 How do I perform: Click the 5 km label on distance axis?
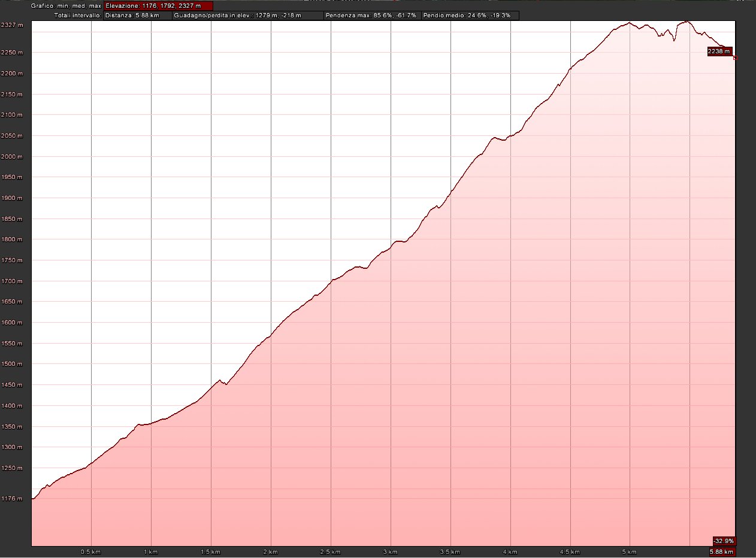tap(630, 551)
